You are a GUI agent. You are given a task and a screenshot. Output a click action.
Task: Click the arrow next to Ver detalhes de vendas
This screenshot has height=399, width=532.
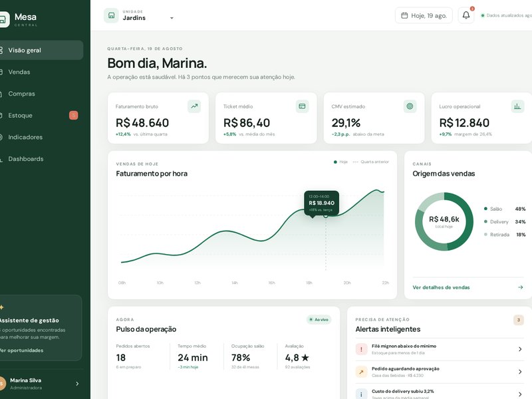click(x=521, y=287)
